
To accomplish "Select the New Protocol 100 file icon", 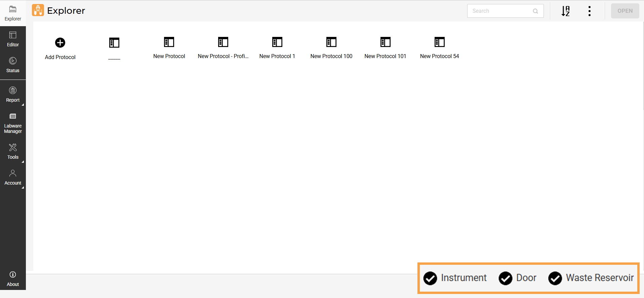I will (x=331, y=42).
